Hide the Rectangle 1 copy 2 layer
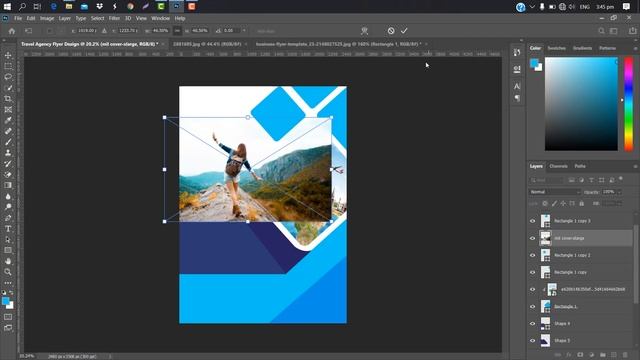This screenshot has width=640, height=360. pyautogui.click(x=533, y=255)
